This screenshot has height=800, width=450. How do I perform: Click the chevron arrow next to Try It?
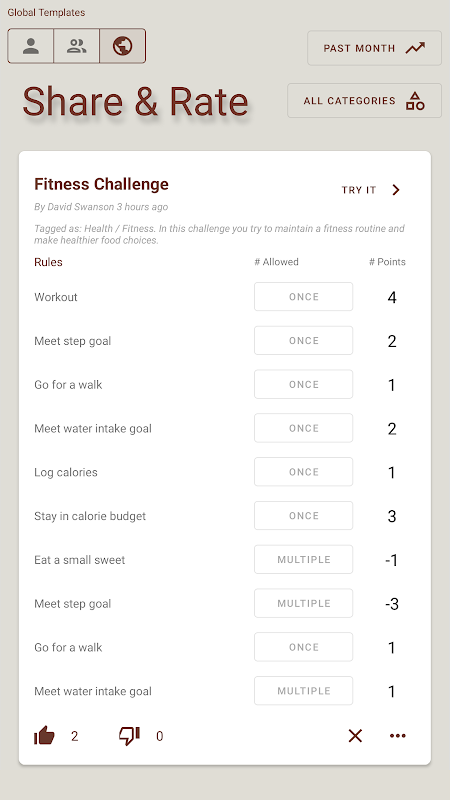point(396,190)
